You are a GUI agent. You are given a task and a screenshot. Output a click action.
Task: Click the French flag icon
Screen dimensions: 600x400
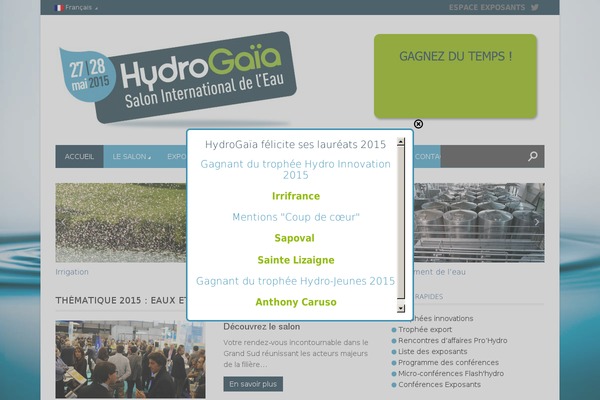[x=59, y=8]
